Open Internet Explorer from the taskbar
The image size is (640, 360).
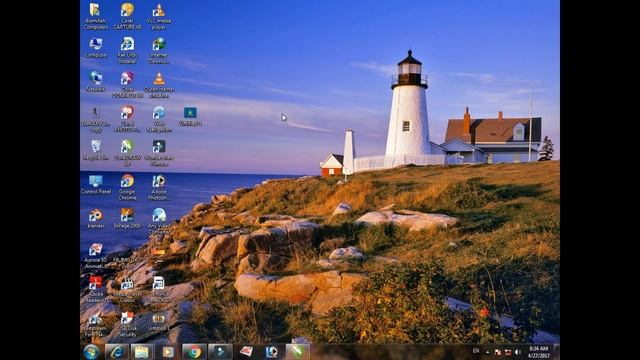117,352
